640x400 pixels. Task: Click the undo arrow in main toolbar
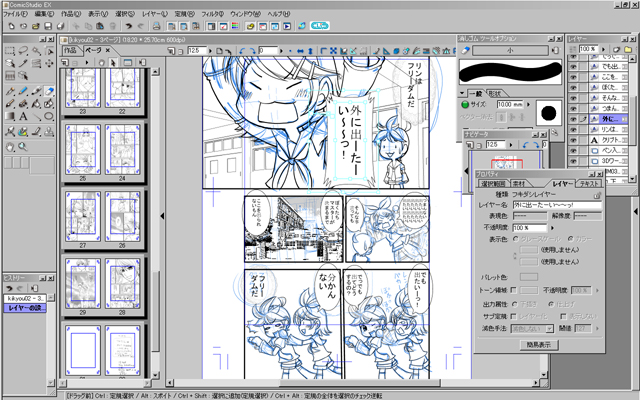click(129, 26)
